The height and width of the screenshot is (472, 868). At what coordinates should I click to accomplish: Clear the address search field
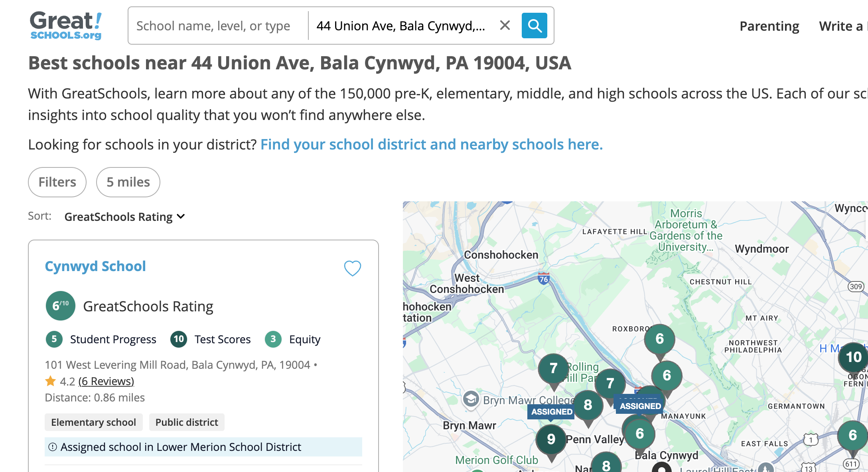[x=505, y=26]
